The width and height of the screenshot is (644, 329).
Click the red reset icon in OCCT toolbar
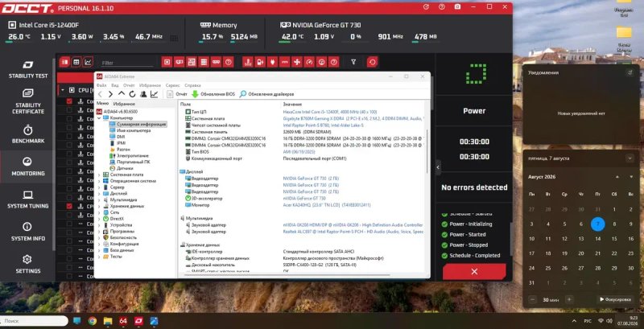click(372, 63)
